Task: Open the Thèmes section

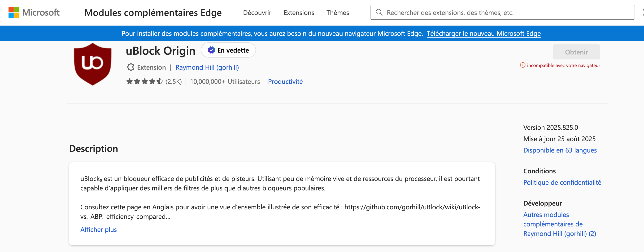Action: pyautogui.click(x=338, y=12)
